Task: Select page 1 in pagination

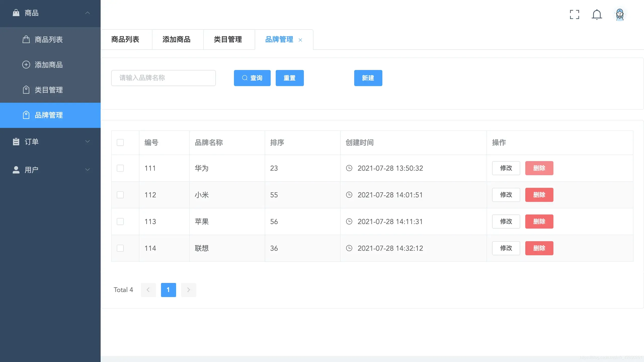Action: click(x=169, y=290)
